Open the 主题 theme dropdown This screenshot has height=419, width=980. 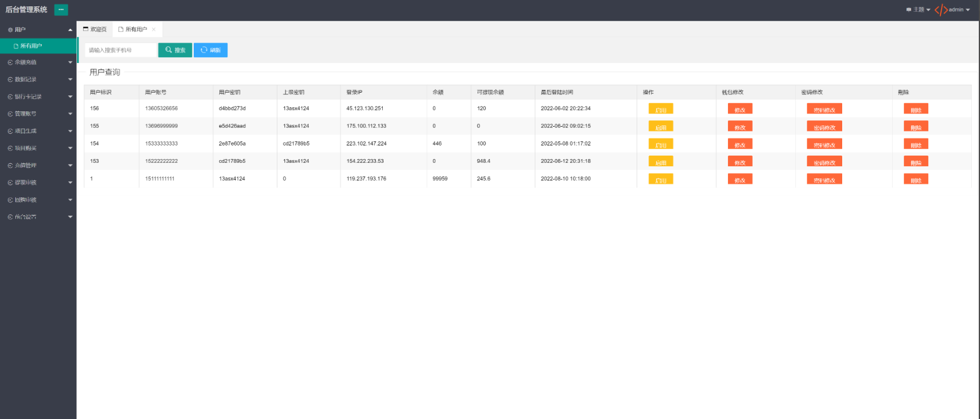click(x=918, y=10)
